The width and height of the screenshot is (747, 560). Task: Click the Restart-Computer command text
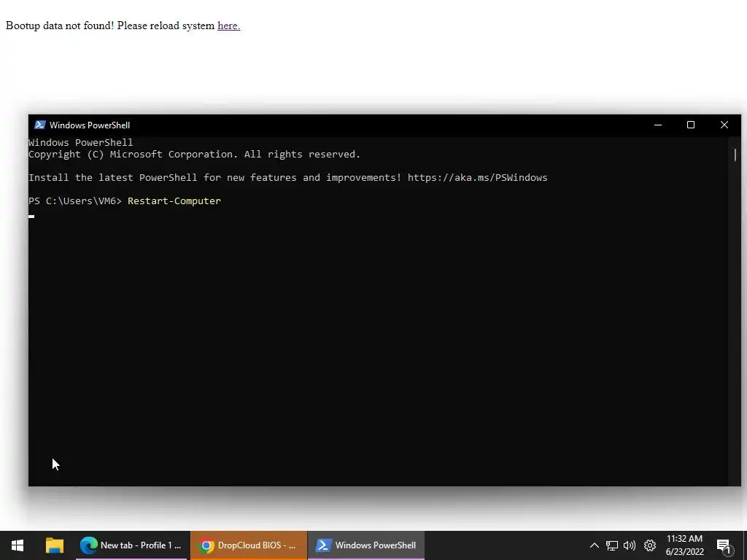click(174, 201)
